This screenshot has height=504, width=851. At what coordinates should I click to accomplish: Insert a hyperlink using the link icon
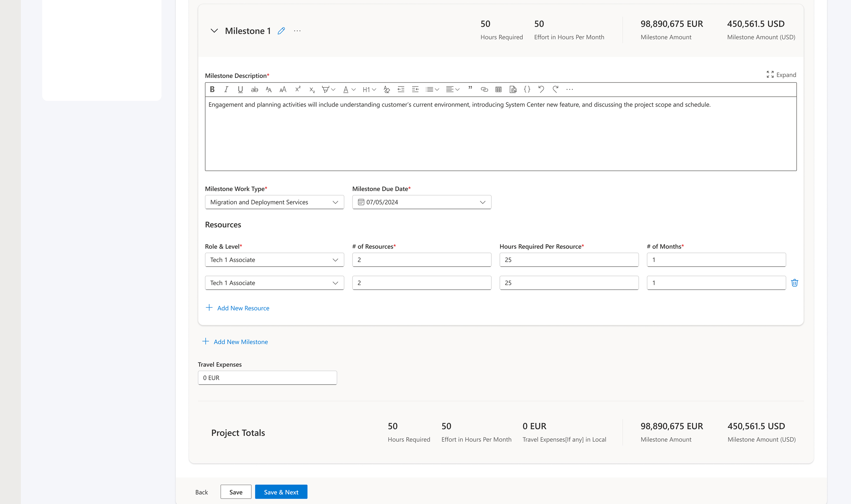pyautogui.click(x=484, y=89)
